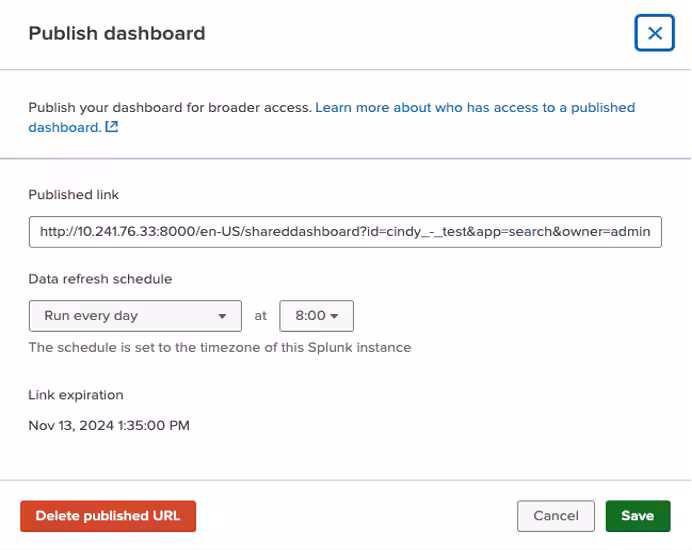
Task: Click the 'Link expiration' label
Action: [x=76, y=395]
